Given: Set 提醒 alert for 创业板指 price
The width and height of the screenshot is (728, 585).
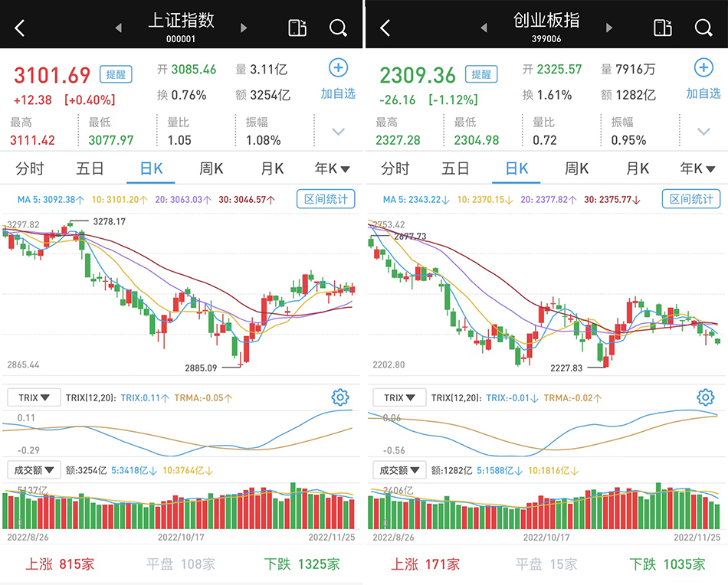Looking at the screenshot, I should click(481, 74).
